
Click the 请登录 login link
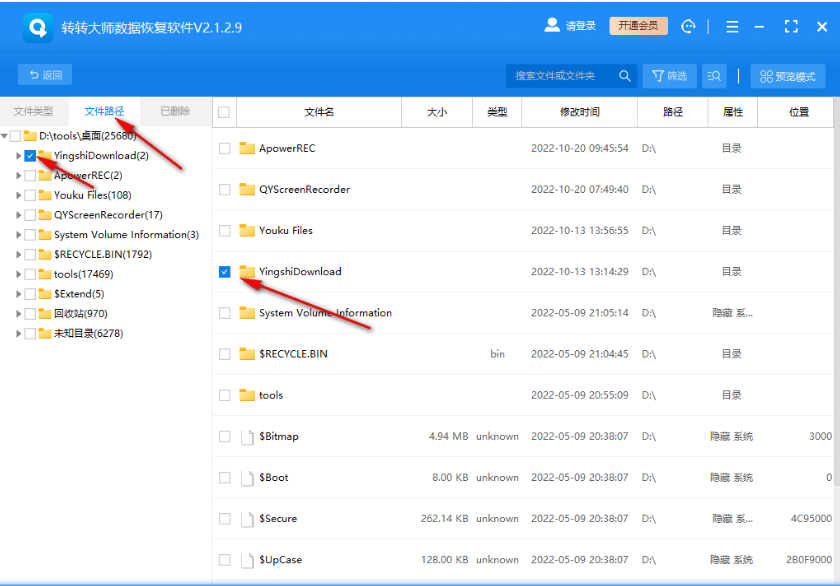pyautogui.click(x=581, y=26)
